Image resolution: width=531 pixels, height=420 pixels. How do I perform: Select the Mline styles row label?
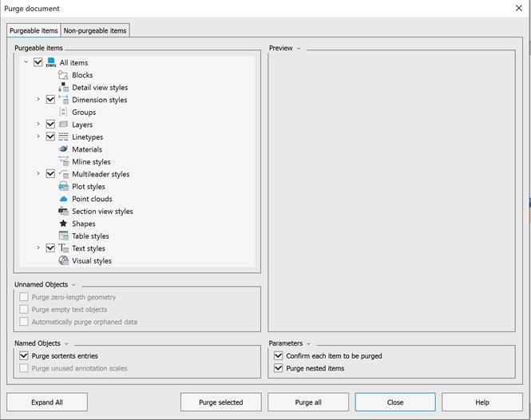pos(91,161)
